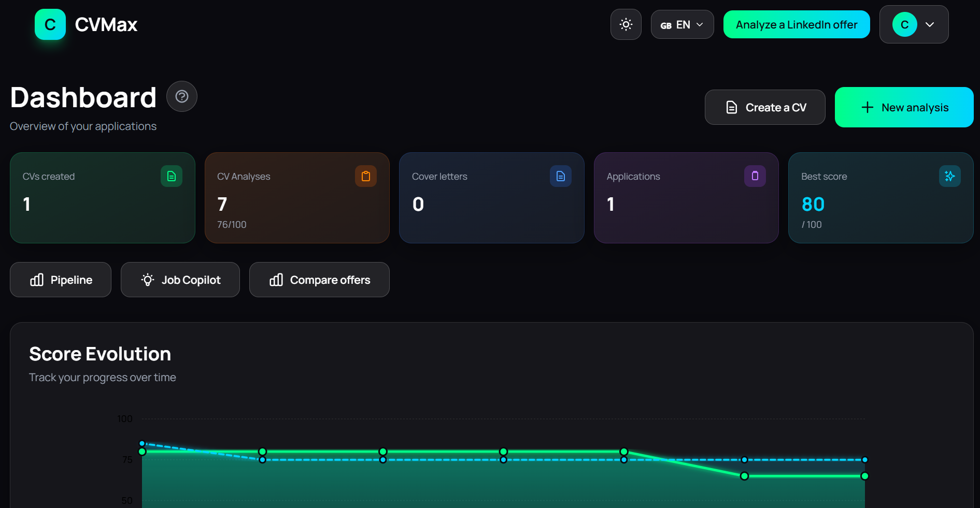This screenshot has width=980, height=508.
Task: Open the EN language dropdown
Action: pos(682,24)
